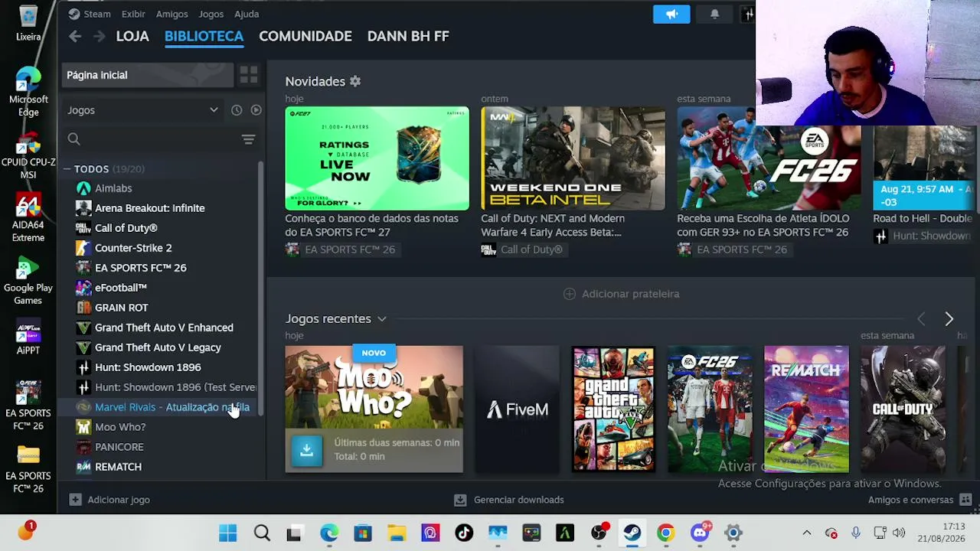This screenshot has height=551, width=980.
Task: Open the REMATCH cover in recent games
Action: pos(806,409)
